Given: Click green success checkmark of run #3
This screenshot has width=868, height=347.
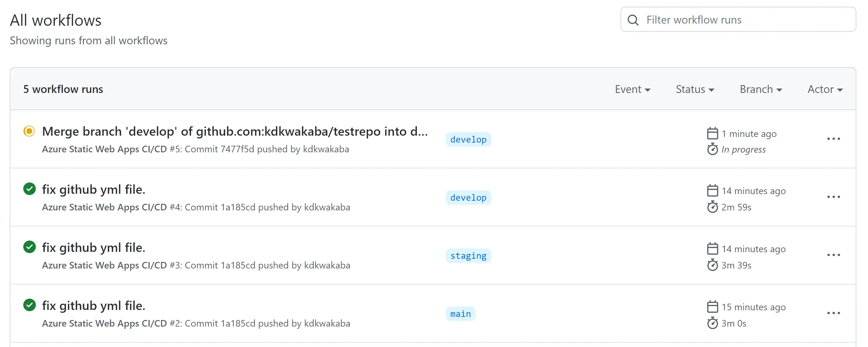Looking at the screenshot, I should 29,247.
